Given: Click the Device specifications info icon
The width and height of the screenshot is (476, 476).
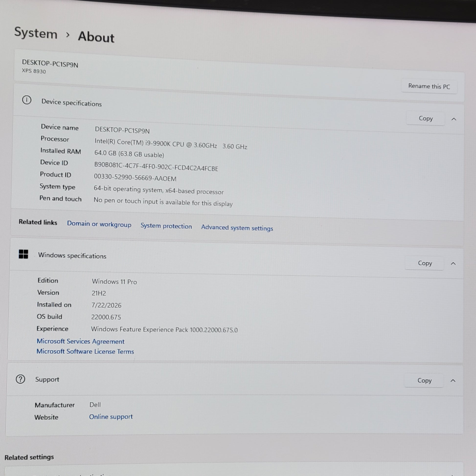Looking at the screenshot, I should (27, 100).
